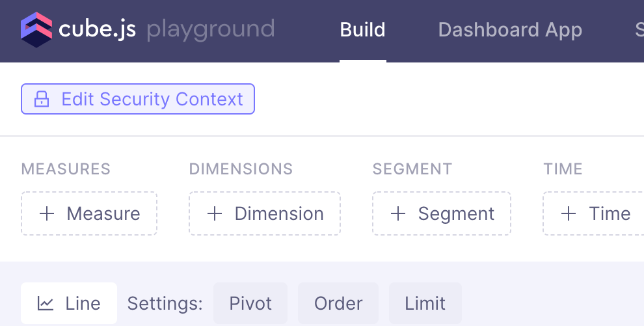Screen dimensions: 644x326
Task: Click the plus icon next to Time
Action: [x=569, y=213]
